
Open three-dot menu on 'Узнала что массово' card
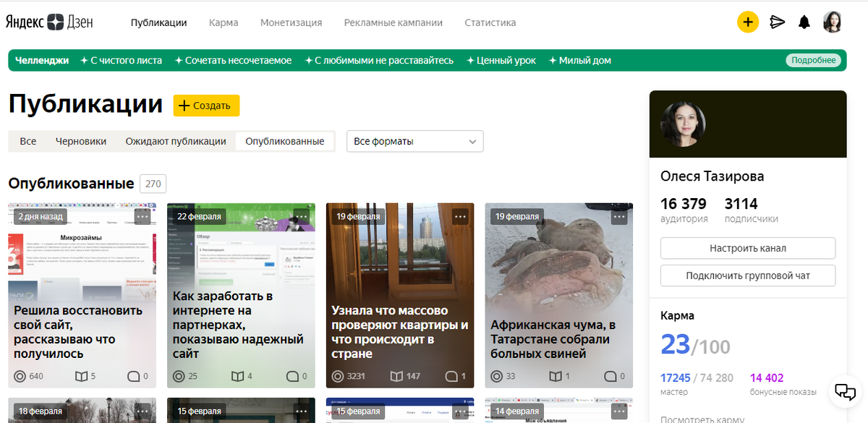click(x=461, y=216)
